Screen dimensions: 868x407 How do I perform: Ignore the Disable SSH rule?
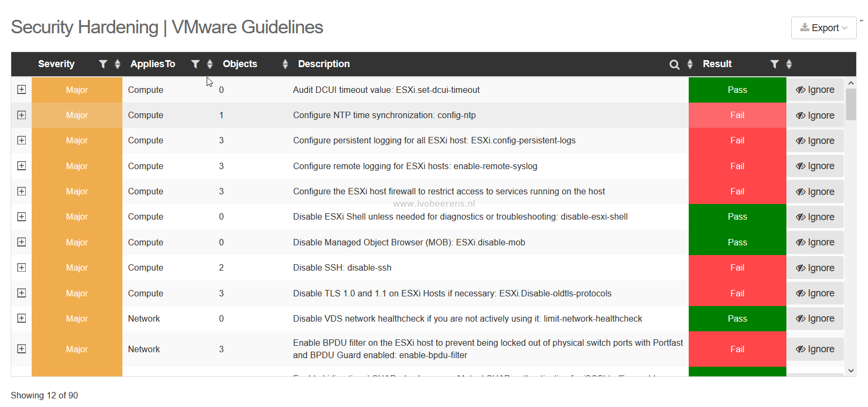(x=815, y=268)
